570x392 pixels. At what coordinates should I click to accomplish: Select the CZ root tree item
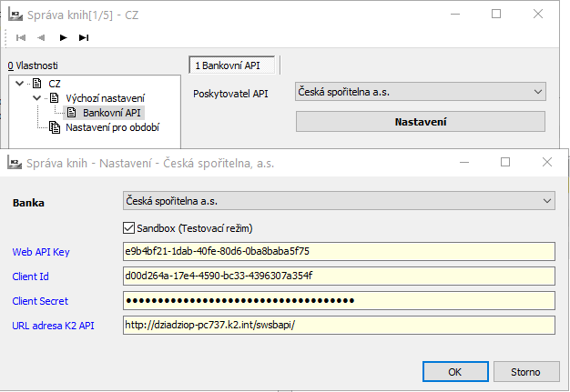(55, 84)
